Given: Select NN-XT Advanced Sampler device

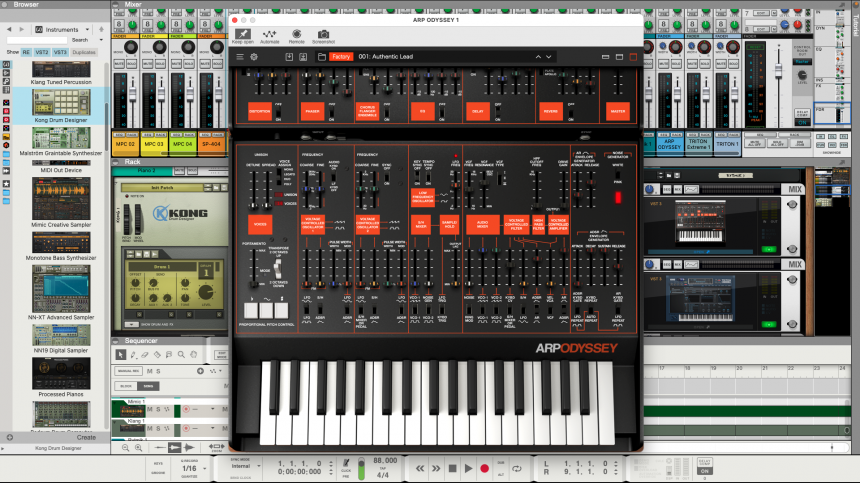Looking at the screenshot, I should click(x=61, y=293).
